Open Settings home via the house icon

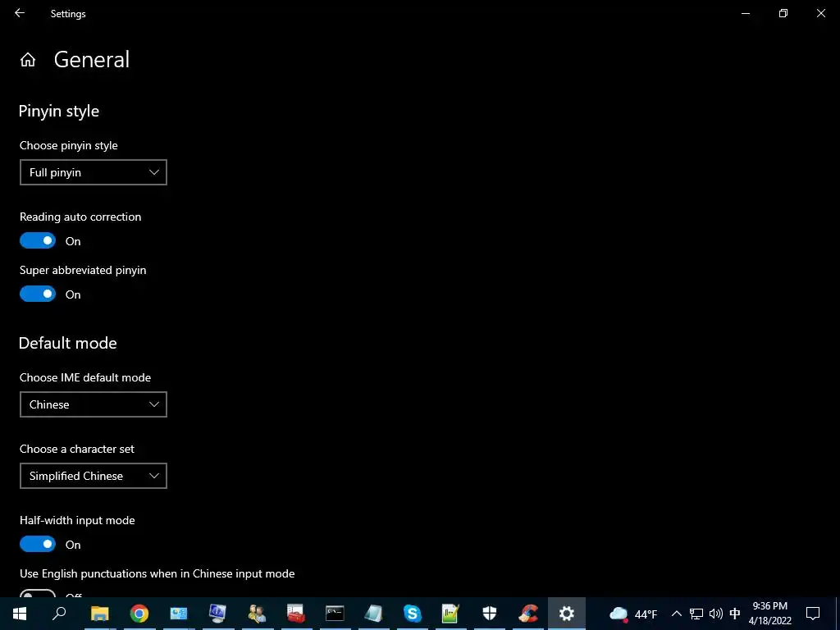click(x=28, y=60)
